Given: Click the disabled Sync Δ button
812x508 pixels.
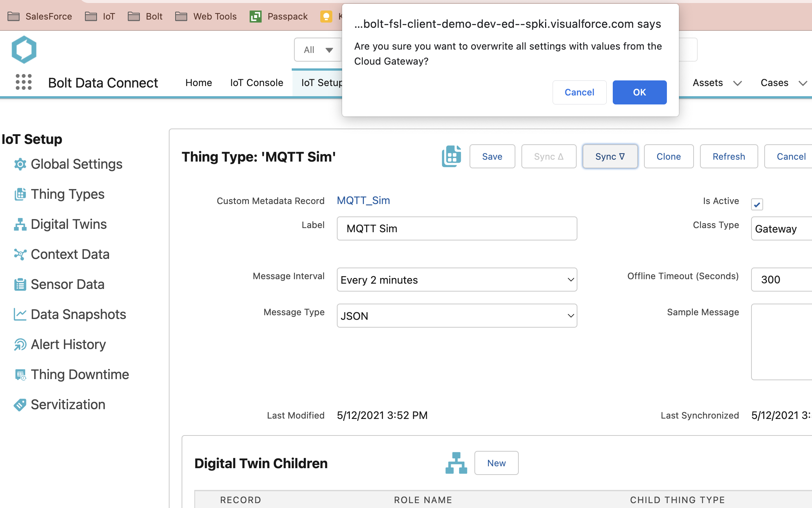Looking at the screenshot, I should [548, 156].
